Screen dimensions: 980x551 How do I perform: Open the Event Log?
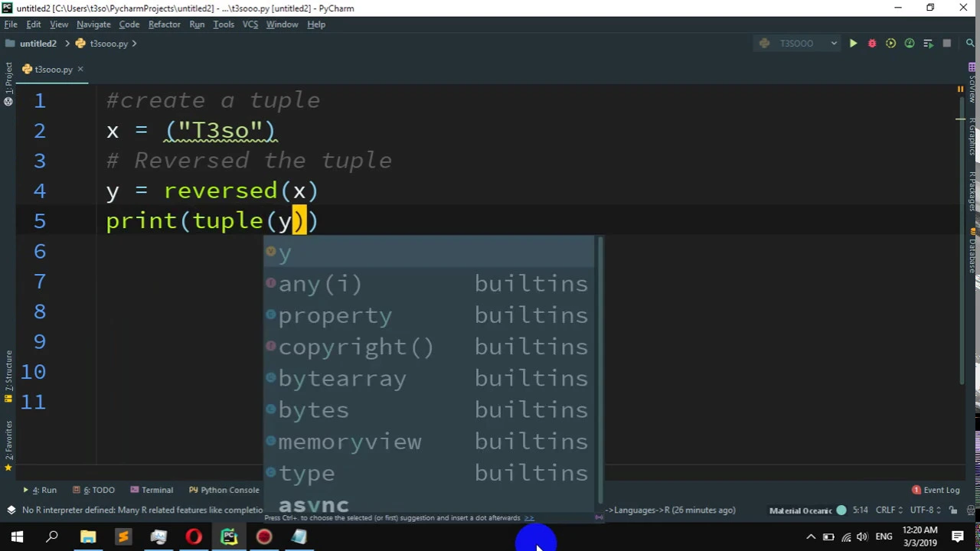click(936, 490)
